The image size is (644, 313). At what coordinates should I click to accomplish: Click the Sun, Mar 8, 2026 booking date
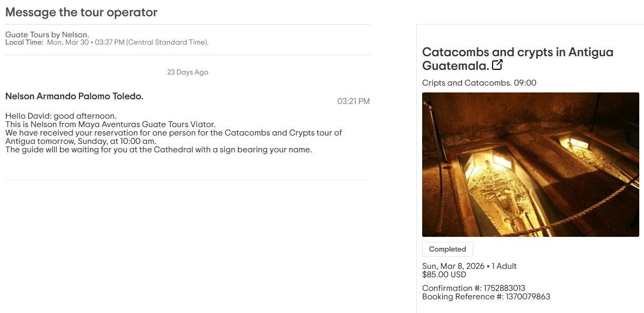pos(453,266)
